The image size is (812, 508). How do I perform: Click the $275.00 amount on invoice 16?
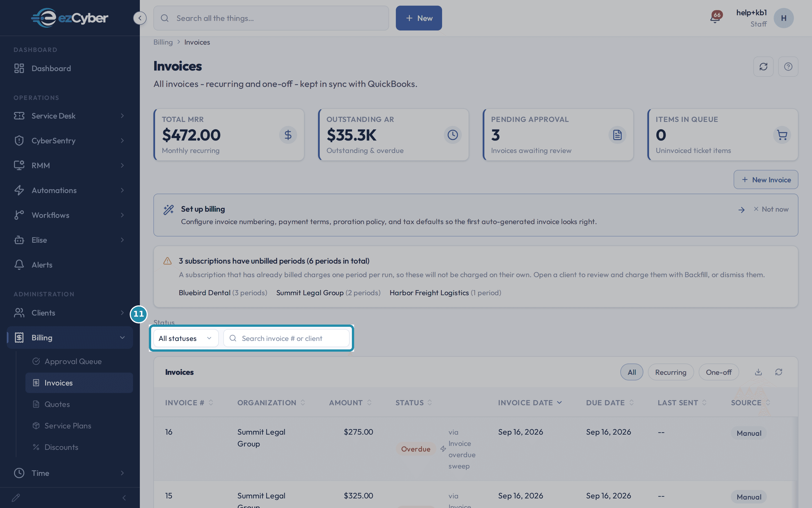(358, 432)
